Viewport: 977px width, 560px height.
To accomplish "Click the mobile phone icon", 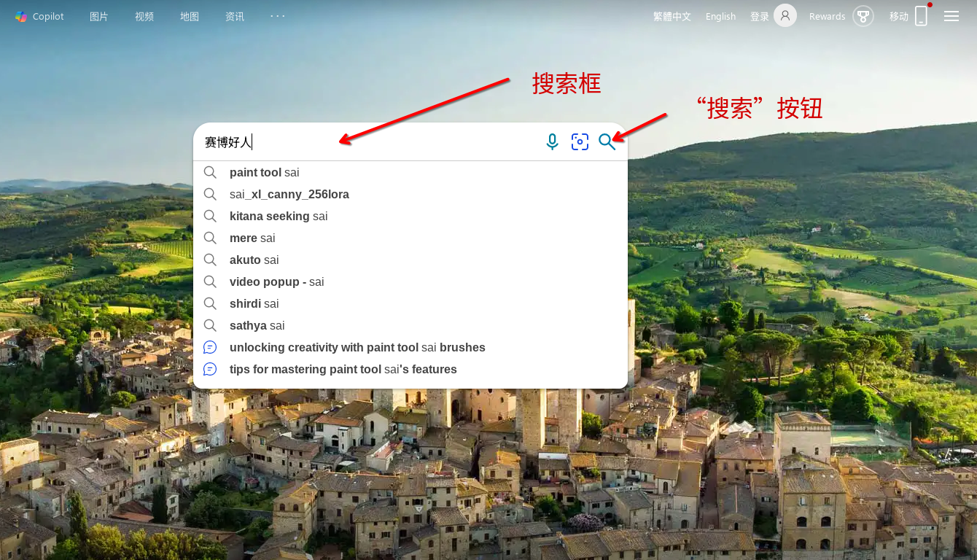I will [922, 16].
